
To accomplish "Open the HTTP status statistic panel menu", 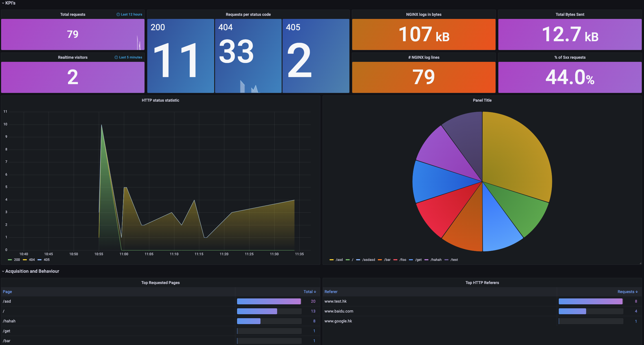I will pyautogui.click(x=160, y=100).
